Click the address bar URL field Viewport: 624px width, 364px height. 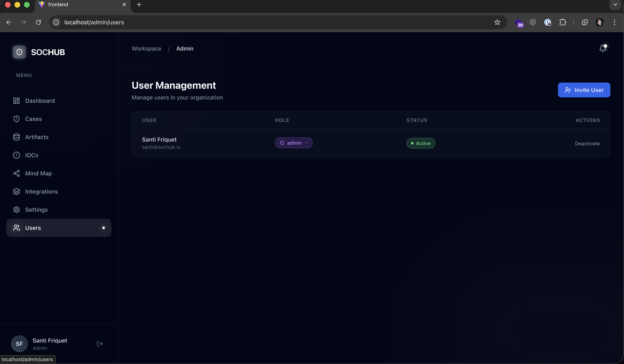94,22
